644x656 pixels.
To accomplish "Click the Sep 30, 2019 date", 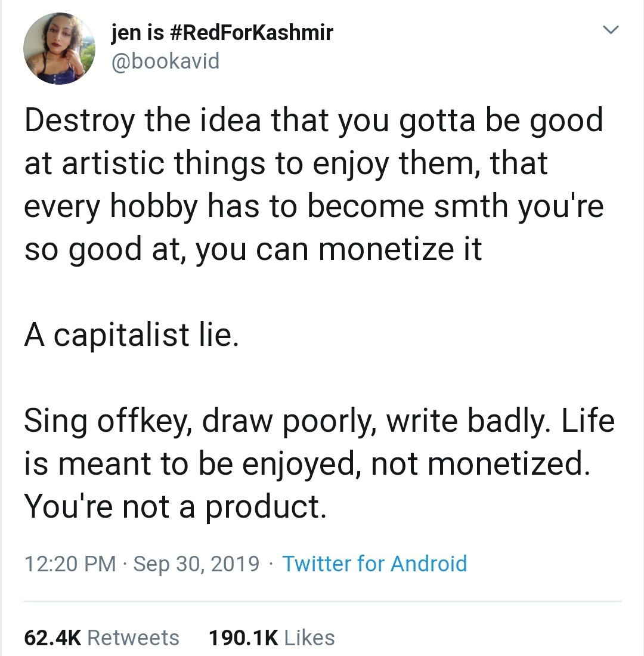I will click(x=196, y=564).
